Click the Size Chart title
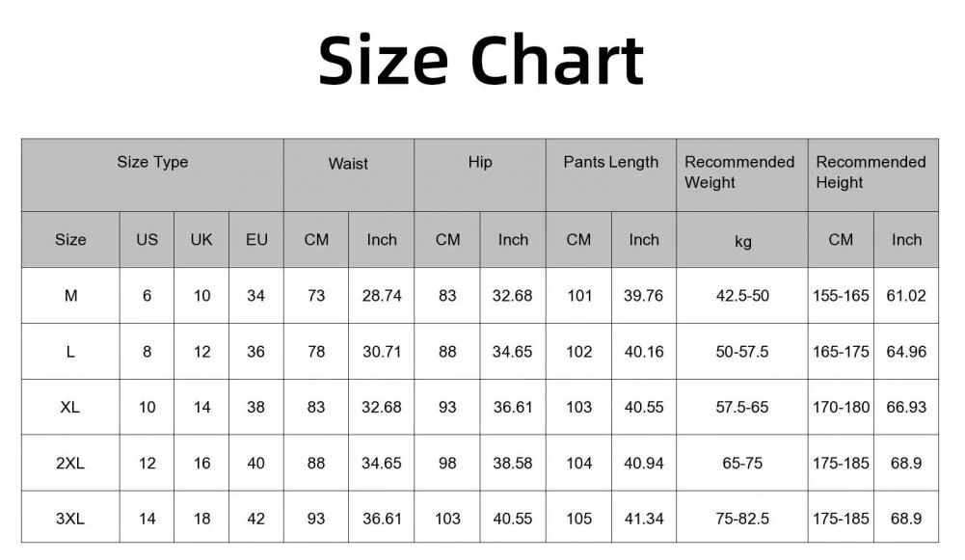 click(x=481, y=62)
